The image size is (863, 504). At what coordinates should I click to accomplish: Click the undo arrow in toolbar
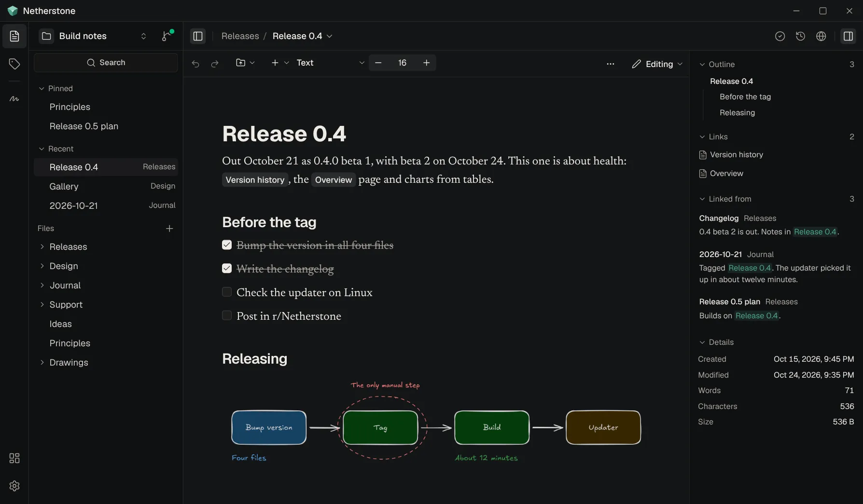(195, 63)
